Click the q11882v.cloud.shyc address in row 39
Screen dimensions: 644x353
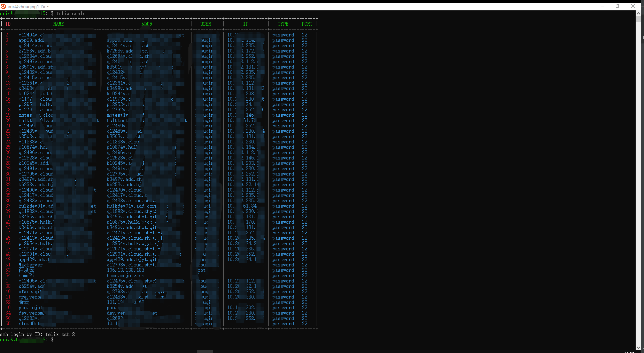click(131, 211)
